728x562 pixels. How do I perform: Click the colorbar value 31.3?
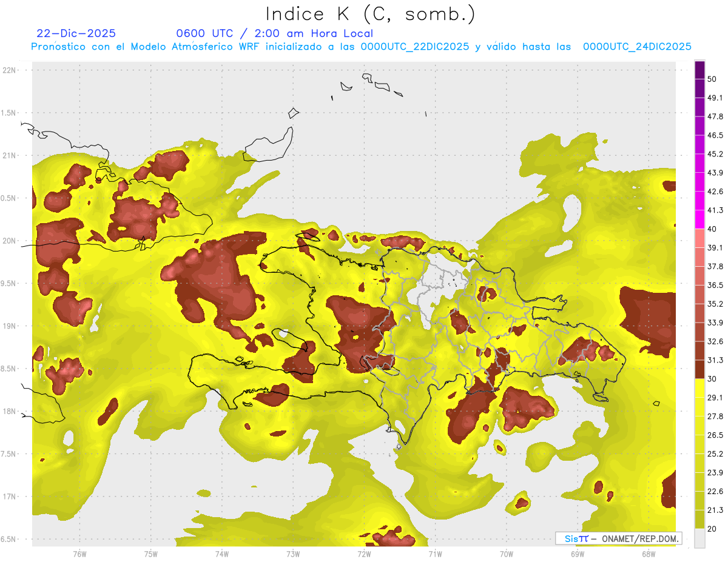pos(715,360)
